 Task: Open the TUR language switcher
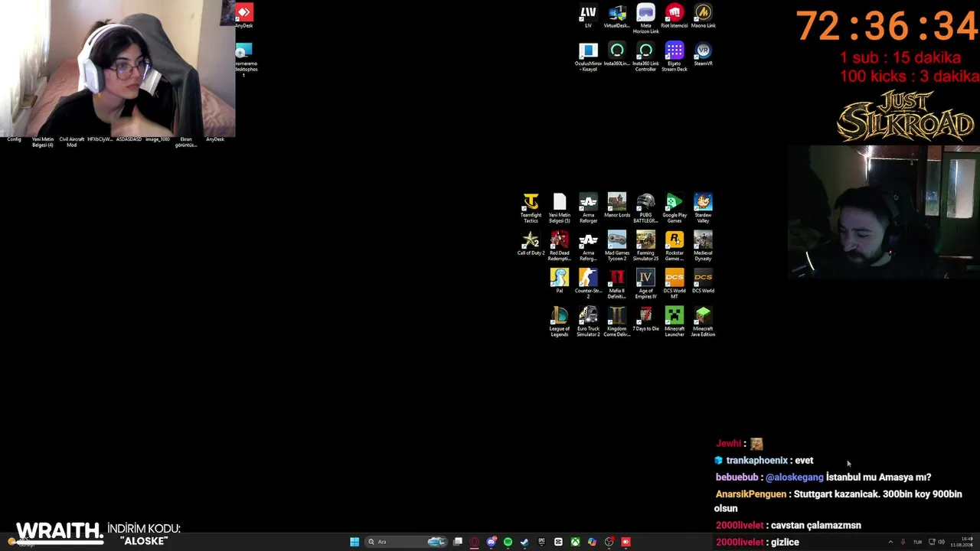(x=917, y=542)
